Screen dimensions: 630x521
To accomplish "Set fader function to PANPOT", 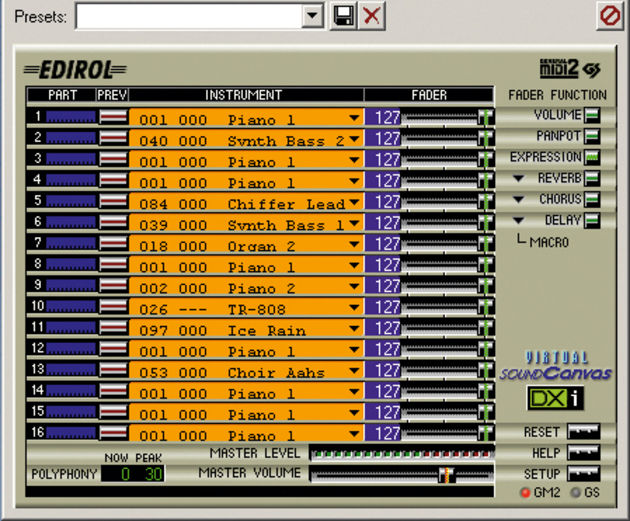I will click(592, 136).
